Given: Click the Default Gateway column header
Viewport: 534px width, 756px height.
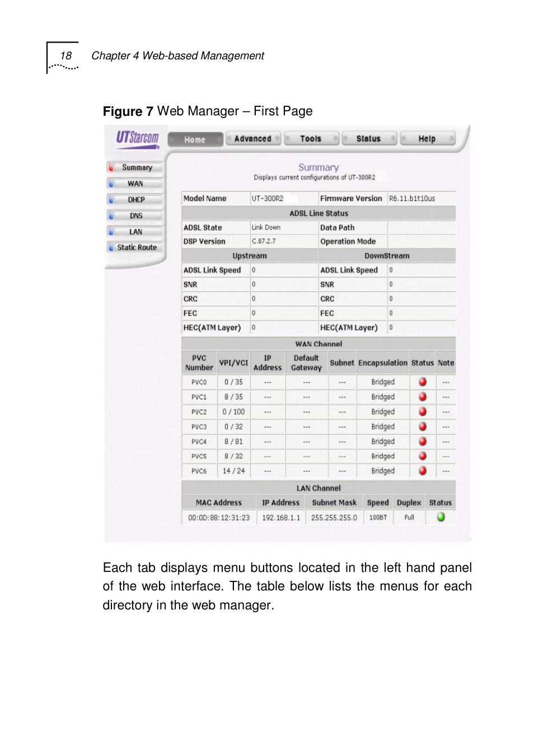Looking at the screenshot, I should pos(306,363).
